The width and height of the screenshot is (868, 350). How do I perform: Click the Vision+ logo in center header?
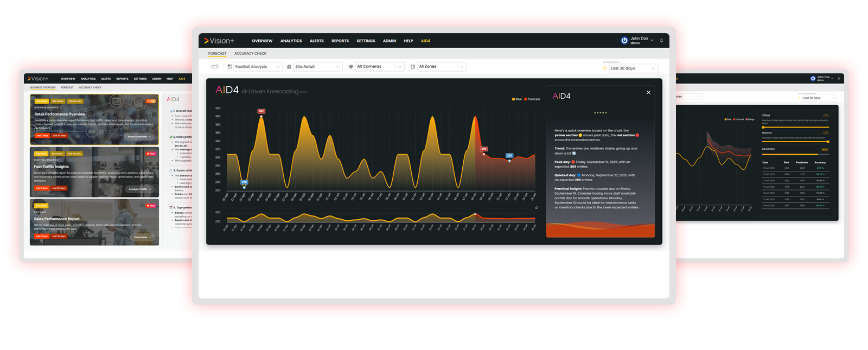pyautogui.click(x=219, y=41)
